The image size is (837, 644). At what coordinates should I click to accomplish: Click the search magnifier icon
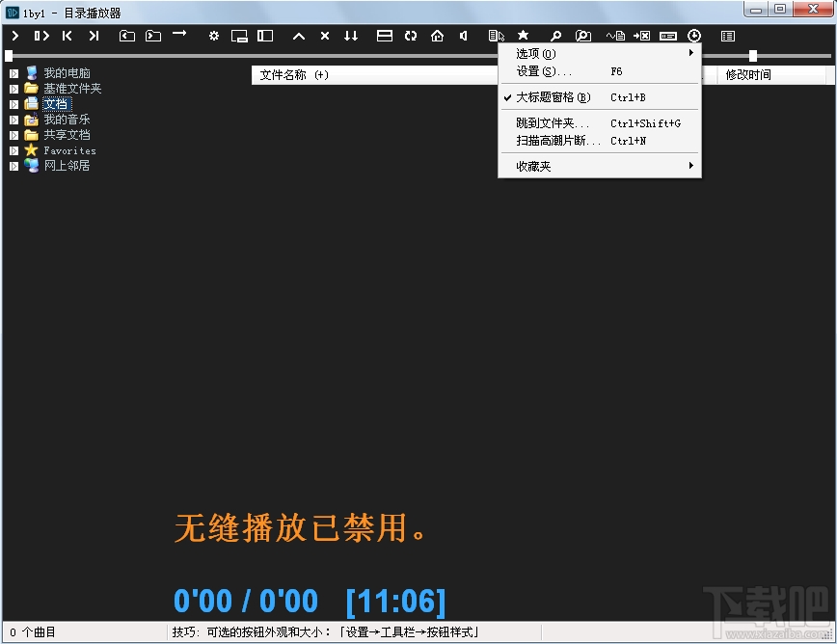555,36
